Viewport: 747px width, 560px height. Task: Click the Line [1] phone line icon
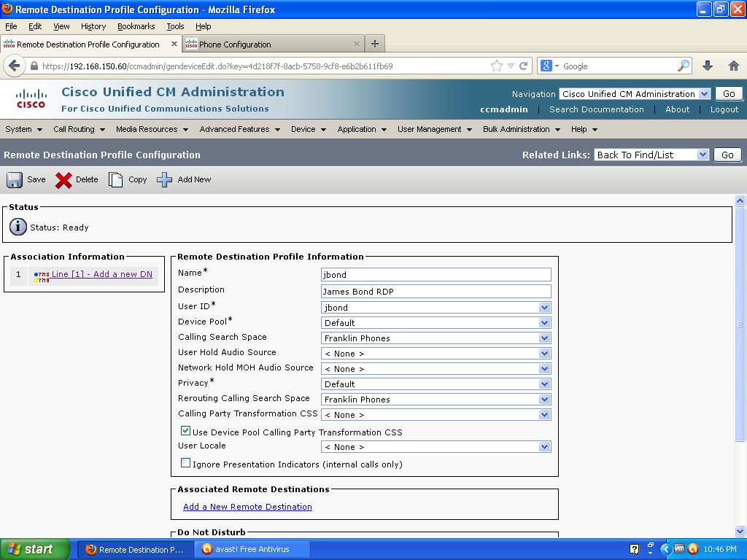tap(42, 276)
